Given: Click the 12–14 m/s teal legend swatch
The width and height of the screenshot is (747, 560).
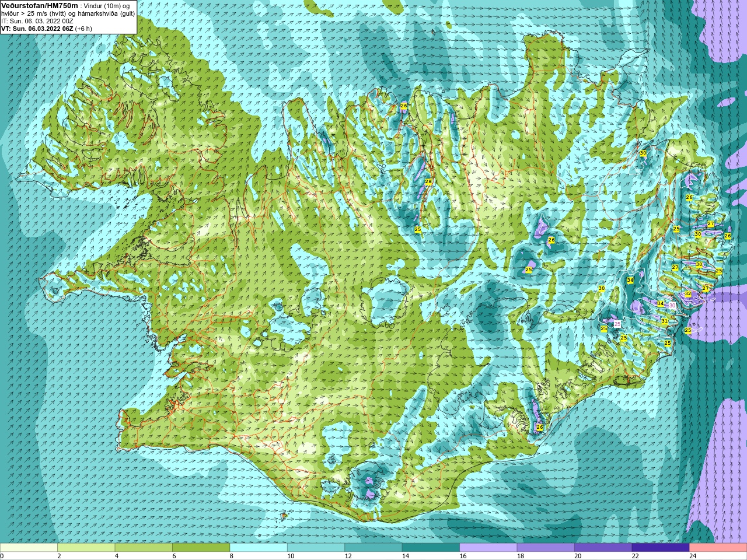Looking at the screenshot, I should (373, 548).
